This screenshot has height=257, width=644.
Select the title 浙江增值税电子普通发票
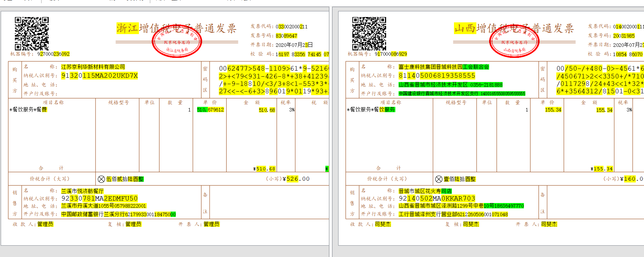point(177,28)
